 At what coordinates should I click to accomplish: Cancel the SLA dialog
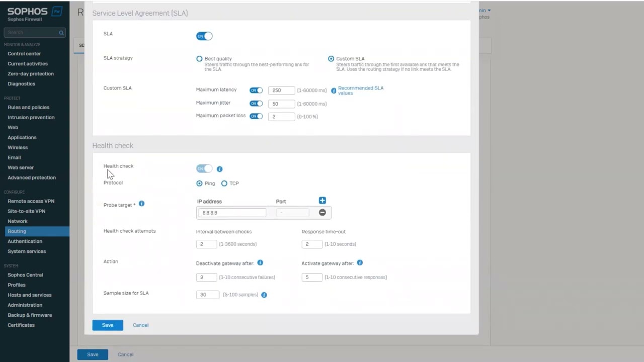(x=140, y=325)
